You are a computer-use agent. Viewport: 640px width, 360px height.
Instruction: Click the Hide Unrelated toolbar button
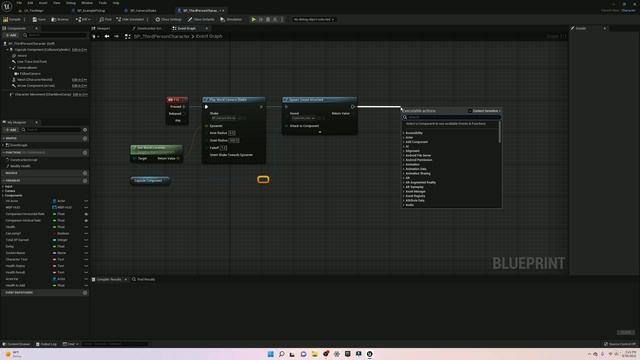tap(130, 19)
